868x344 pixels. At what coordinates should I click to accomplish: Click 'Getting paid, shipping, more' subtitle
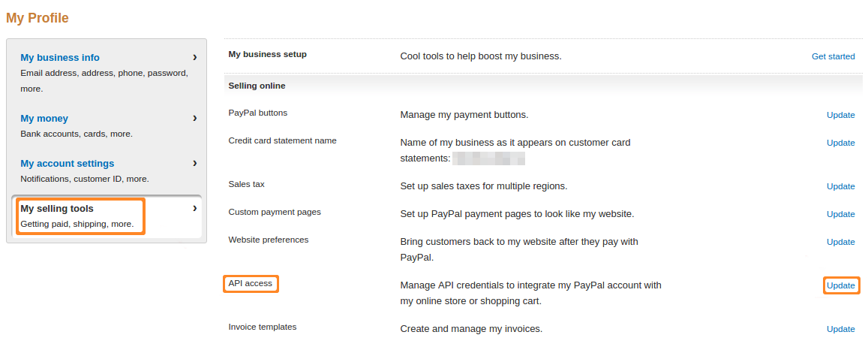tap(77, 225)
